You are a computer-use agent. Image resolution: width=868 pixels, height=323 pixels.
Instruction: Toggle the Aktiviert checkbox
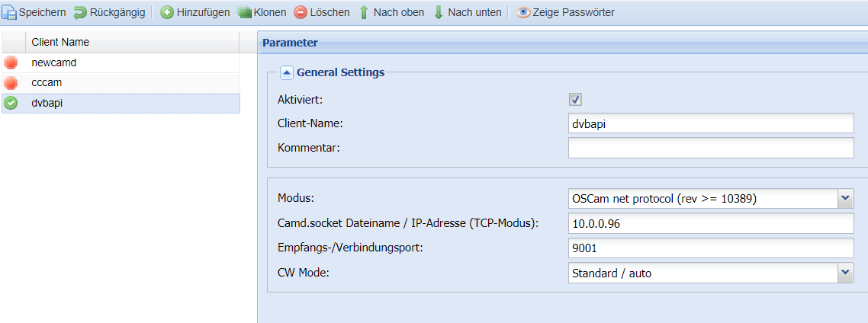576,100
